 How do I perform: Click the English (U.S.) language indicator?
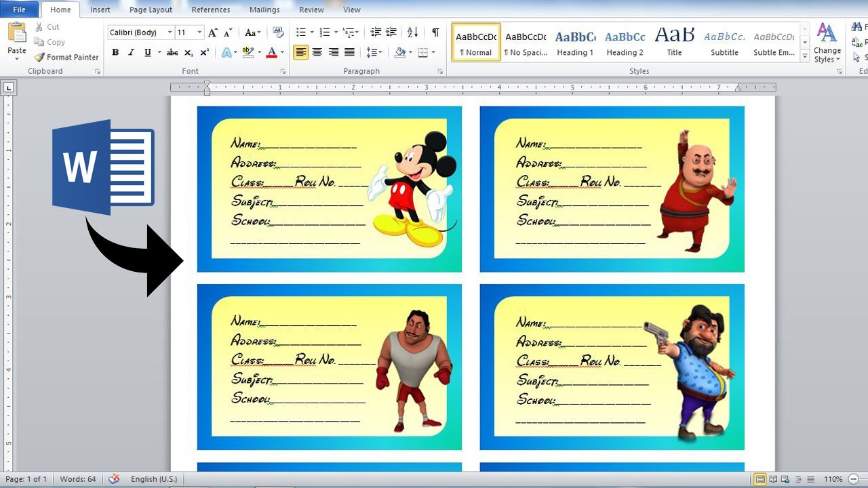tap(154, 479)
